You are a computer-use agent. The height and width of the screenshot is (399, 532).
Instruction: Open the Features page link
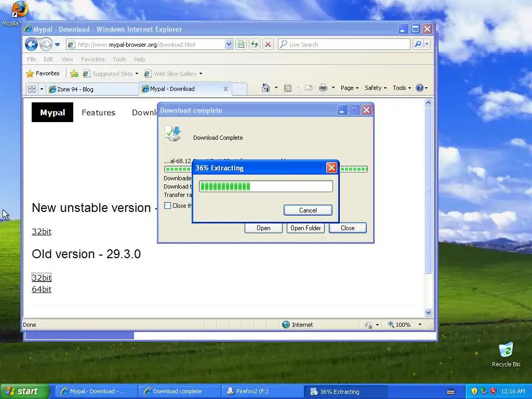tap(98, 113)
